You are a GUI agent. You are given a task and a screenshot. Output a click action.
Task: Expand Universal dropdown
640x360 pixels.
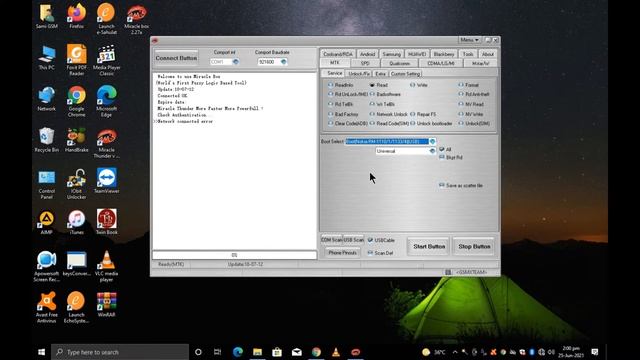(x=432, y=151)
